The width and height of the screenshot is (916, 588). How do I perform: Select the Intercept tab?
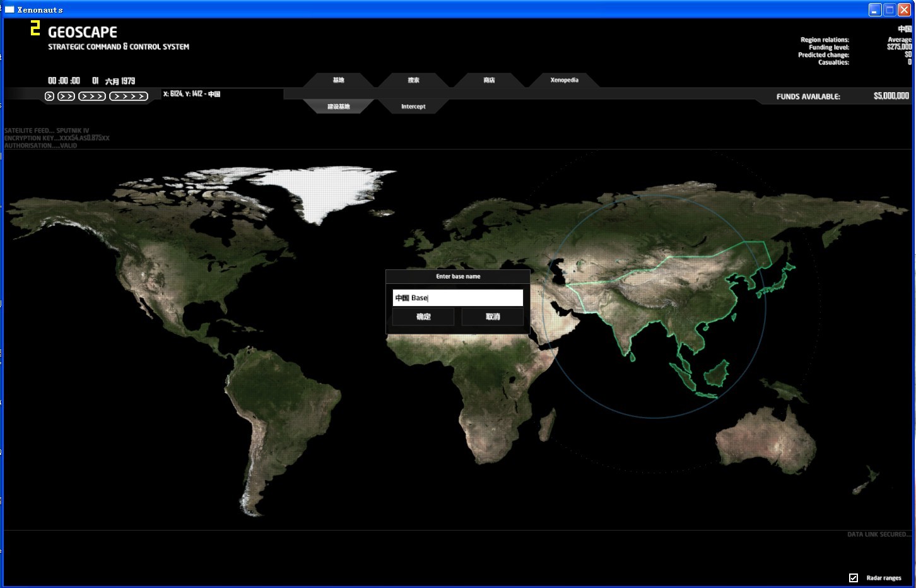414,107
